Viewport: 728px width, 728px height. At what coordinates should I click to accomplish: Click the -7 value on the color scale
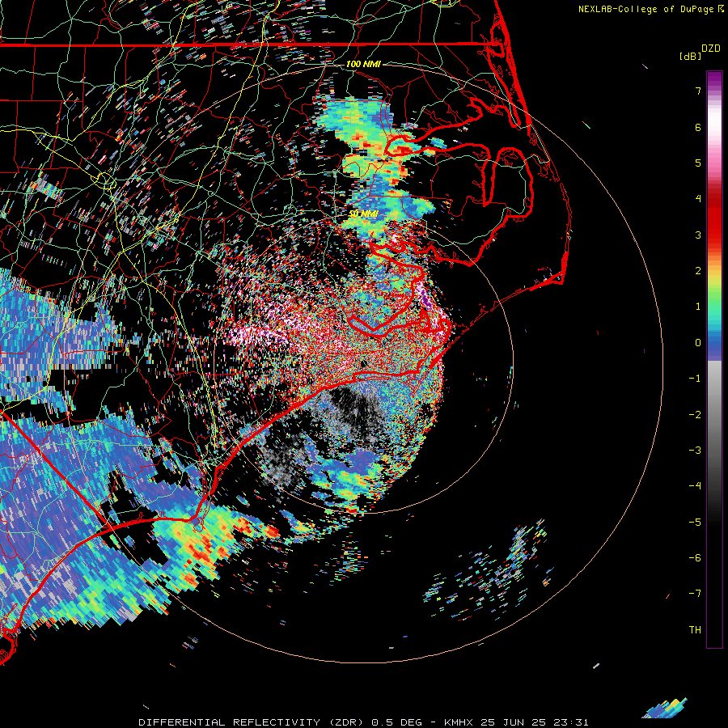coord(695,594)
